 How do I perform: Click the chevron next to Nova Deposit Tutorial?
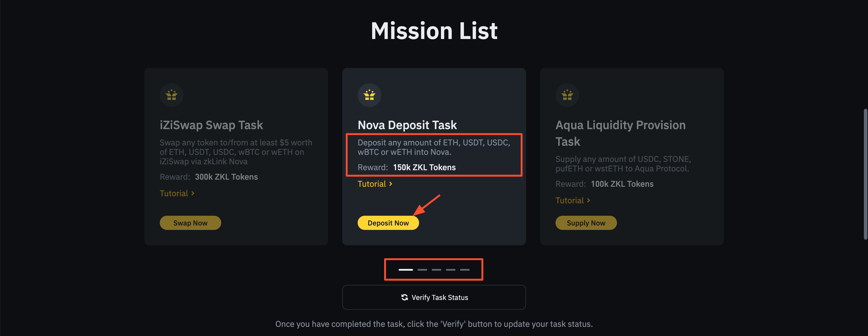(390, 184)
